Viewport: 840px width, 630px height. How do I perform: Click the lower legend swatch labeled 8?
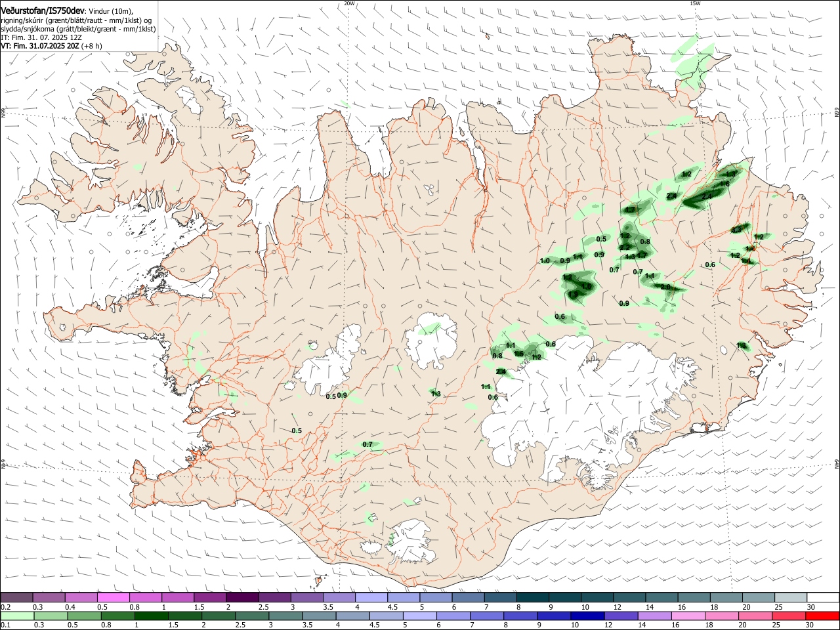pos(520,616)
